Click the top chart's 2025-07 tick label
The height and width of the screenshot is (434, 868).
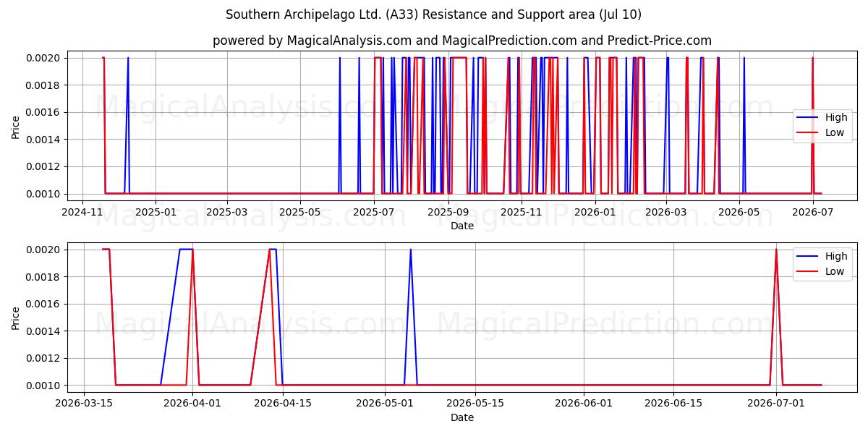[x=374, y=212]
